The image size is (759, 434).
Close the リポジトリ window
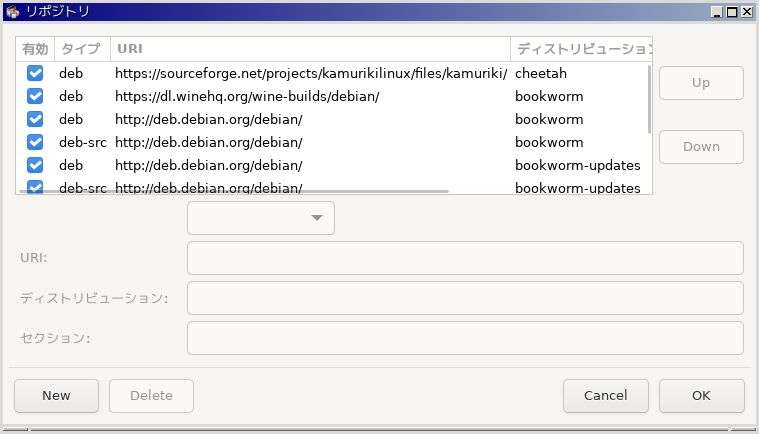[x=747, y=12]
